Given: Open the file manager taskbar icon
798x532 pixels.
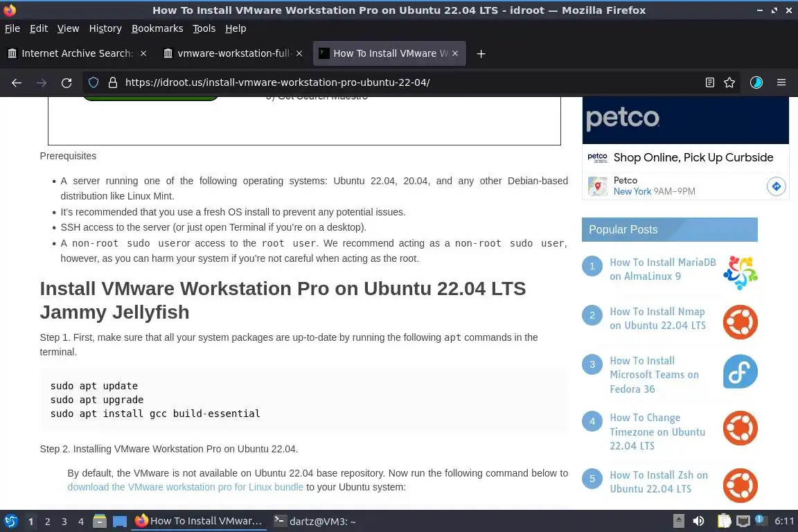Looking at the screenshot, I should coord(100,522).
